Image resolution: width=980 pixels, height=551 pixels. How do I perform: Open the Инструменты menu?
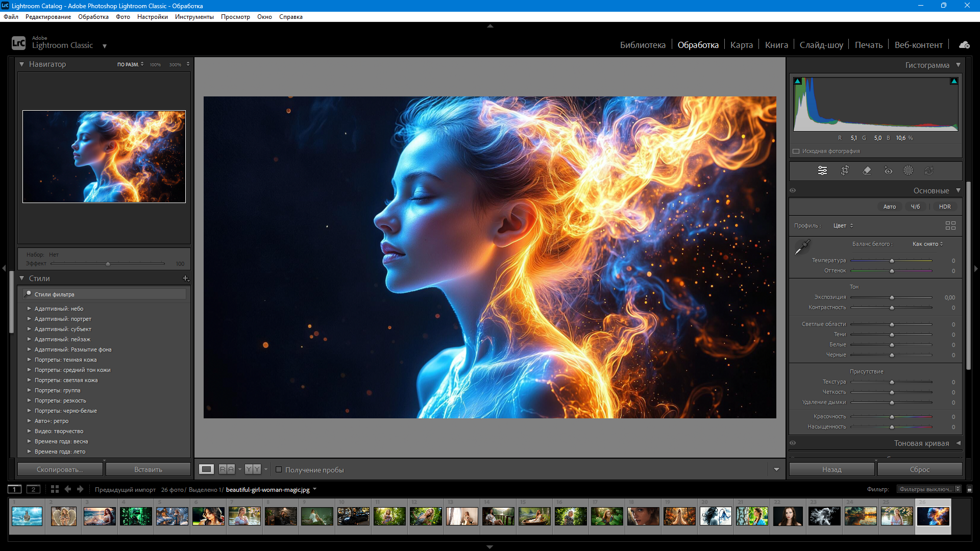click(x=194, y=17)
